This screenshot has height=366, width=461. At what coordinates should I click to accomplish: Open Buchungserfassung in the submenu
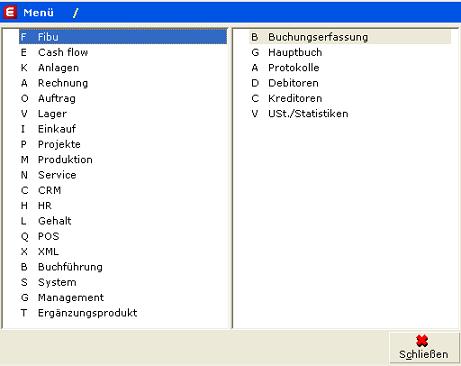[x=350, y=37]
